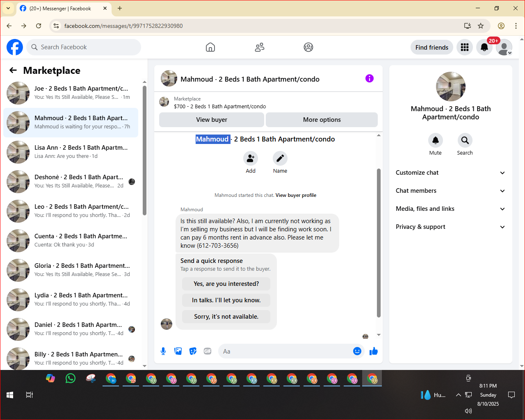Go back with Marketplace back arrow
The image size is (525, 420).
(x=13, y=70)
